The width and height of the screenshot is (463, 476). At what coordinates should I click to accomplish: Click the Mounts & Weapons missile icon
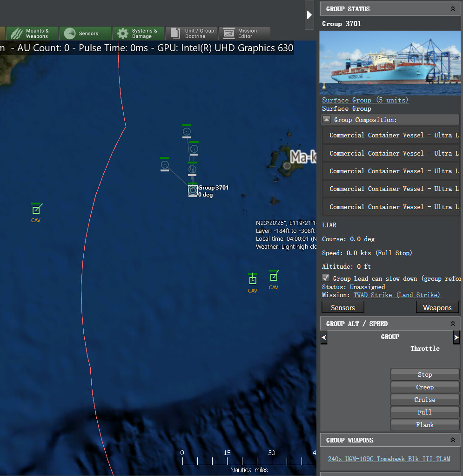pos(17,34)
